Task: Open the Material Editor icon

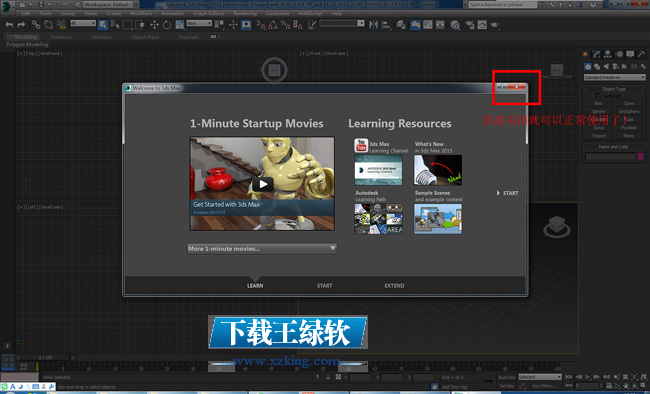Action: 455,25
